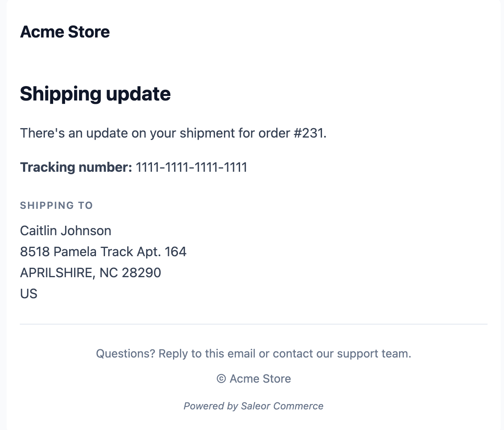Click tracking number 1111-1111-1111-1111
Screen dimensions: 504x430
point(191,167)
